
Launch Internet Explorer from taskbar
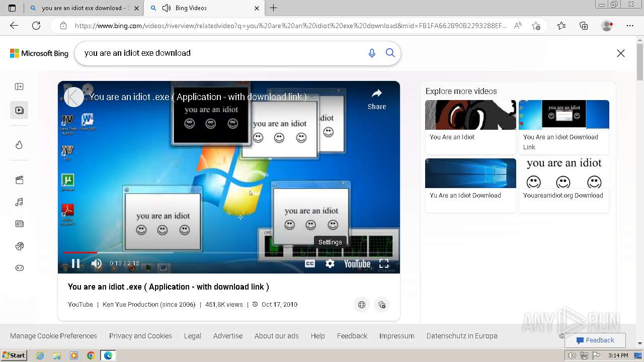point(40,355)
